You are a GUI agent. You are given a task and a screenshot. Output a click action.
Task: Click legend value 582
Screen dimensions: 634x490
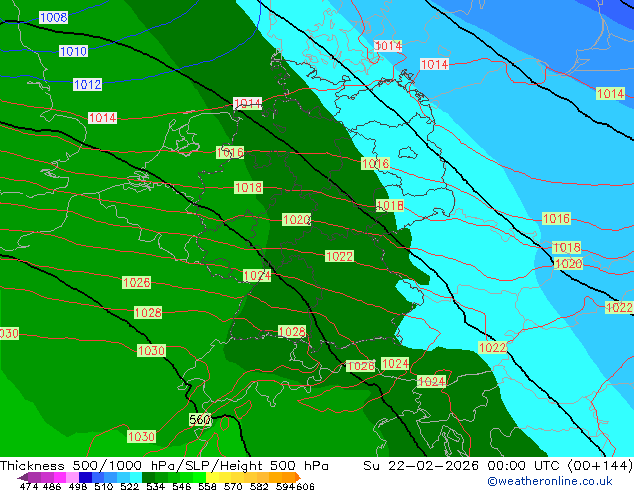(x=259, y=486)
